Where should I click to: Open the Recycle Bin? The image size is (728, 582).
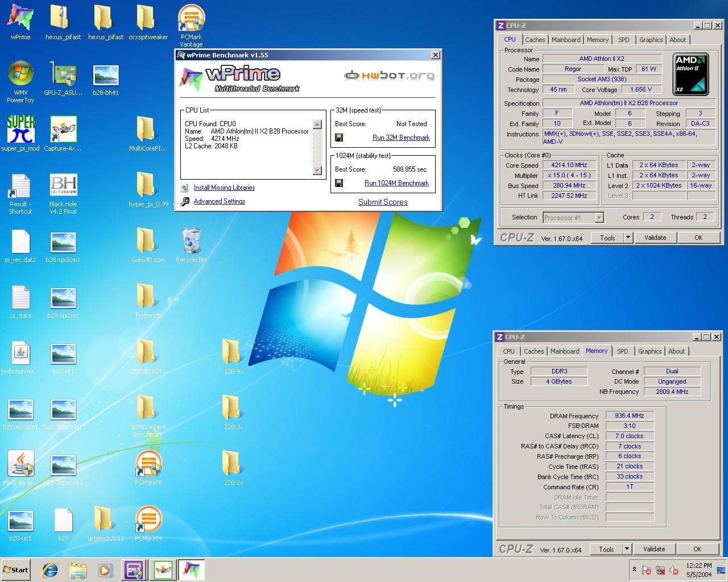(191, 245)
